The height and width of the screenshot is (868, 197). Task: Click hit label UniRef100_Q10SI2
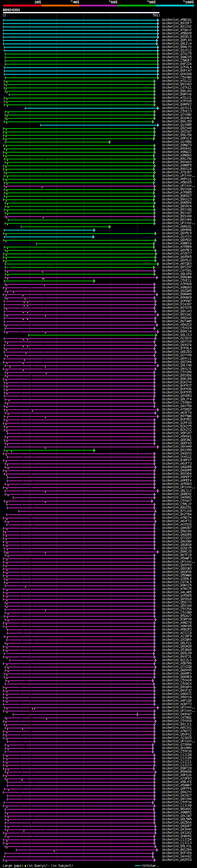coord(177,50)
